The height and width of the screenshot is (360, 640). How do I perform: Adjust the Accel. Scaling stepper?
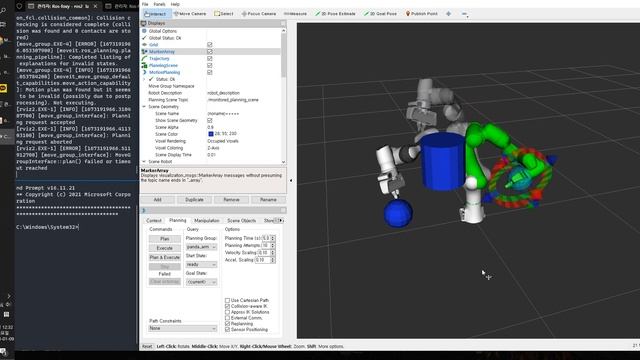pos(273,260)
